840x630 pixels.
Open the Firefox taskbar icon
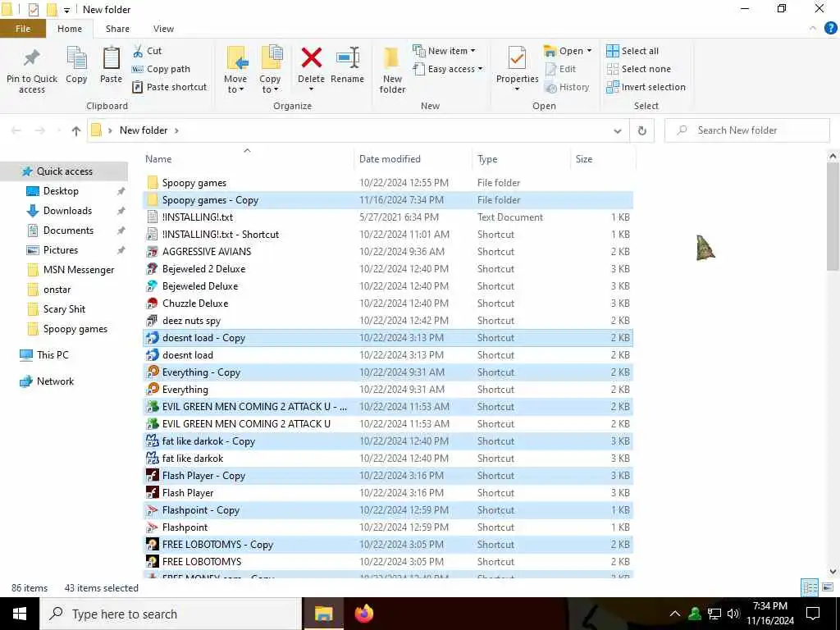tap(364, 614)
